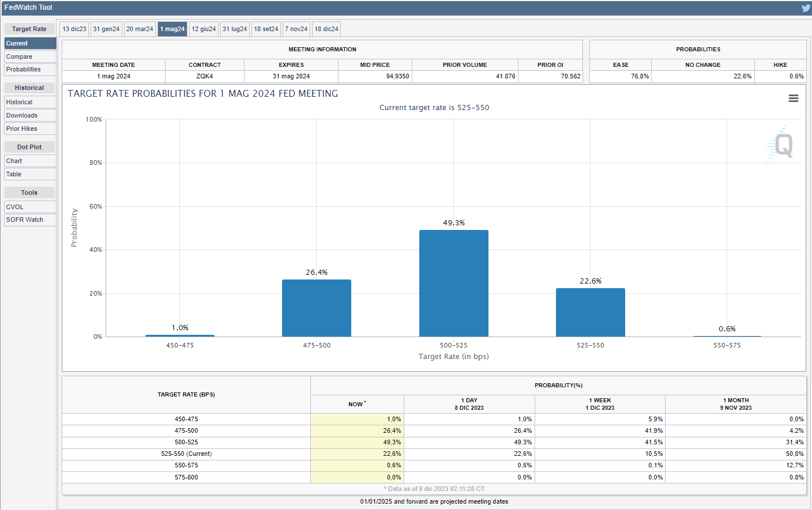This screenshot has height=510, width=812.
Task: Open the Compare view in sidebar
Action: [x=30, y=56]
